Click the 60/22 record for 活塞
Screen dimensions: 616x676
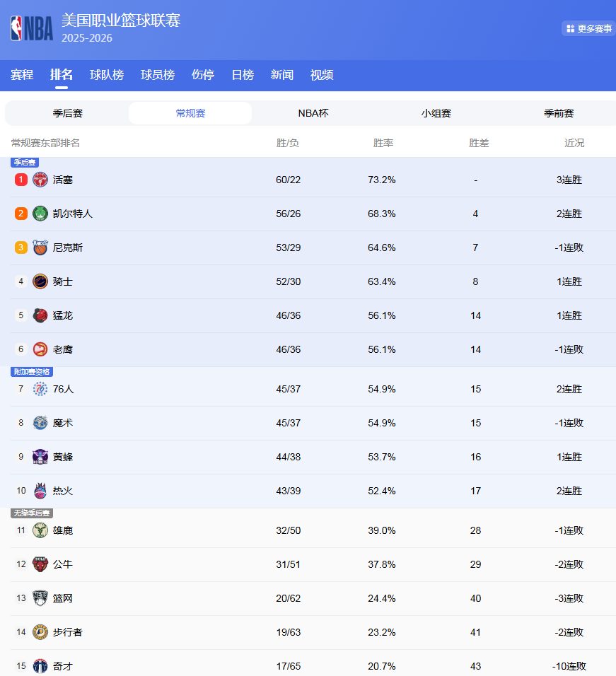click(x=289, y=180)
